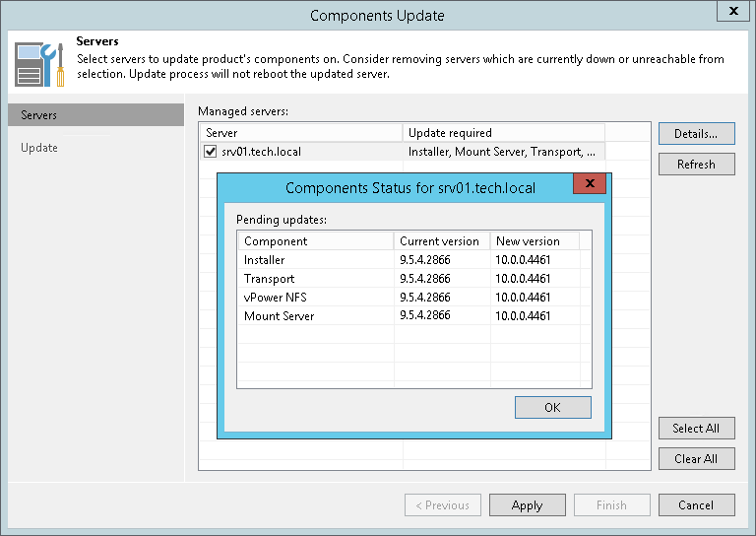
Task: Cancel the Components Update wizard
Action: point(696,505)
